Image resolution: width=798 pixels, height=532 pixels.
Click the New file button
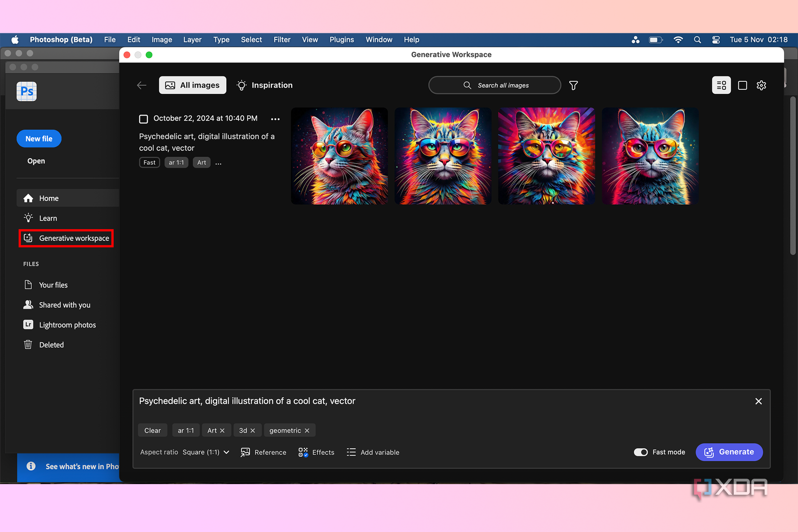[x=39, y=138]
